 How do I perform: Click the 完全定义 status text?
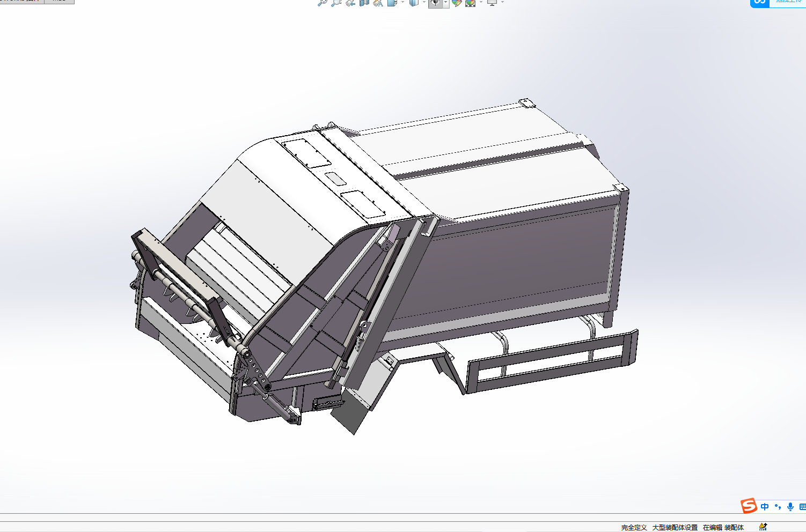click(x=634, y=528)
